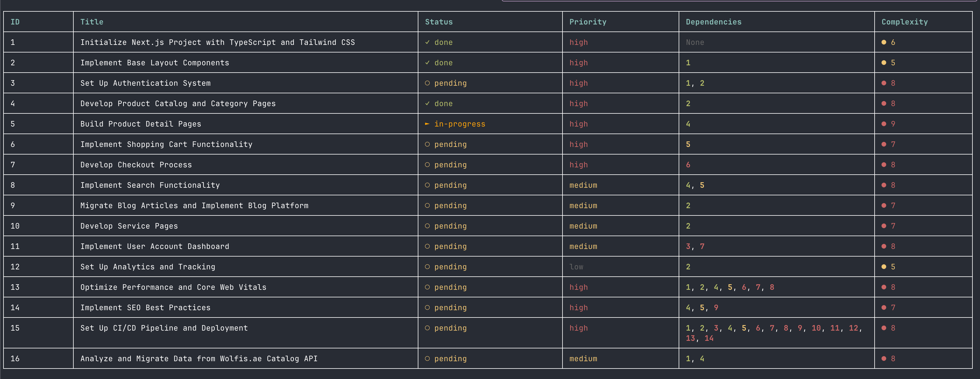
Task: Click the Status column header
Action: tap(439, 22)
